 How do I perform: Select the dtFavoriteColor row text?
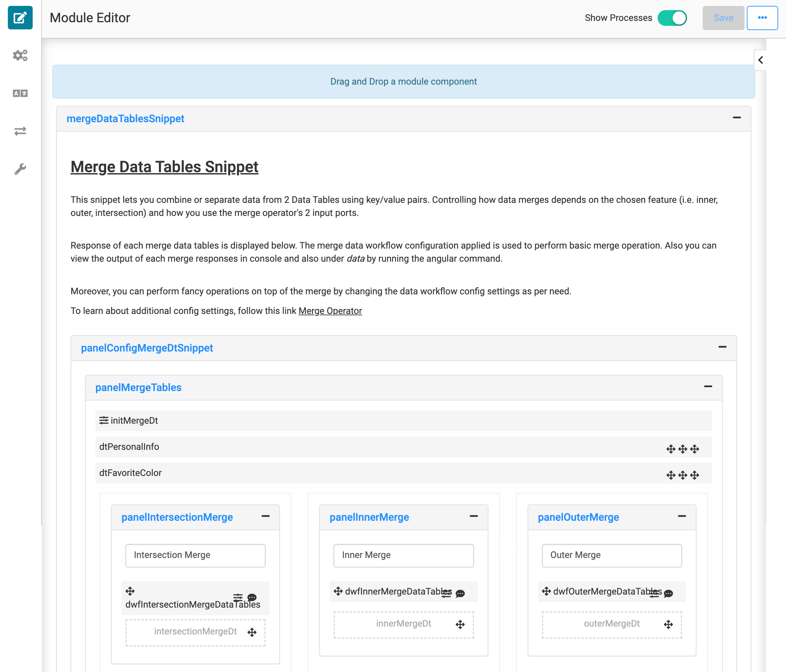pyautogui.click(x=130, y=473)
